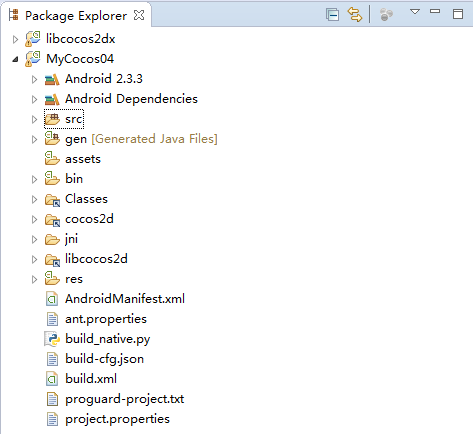Select the cocos2d folder label
The image size is (473, 434).
(89, 219)
